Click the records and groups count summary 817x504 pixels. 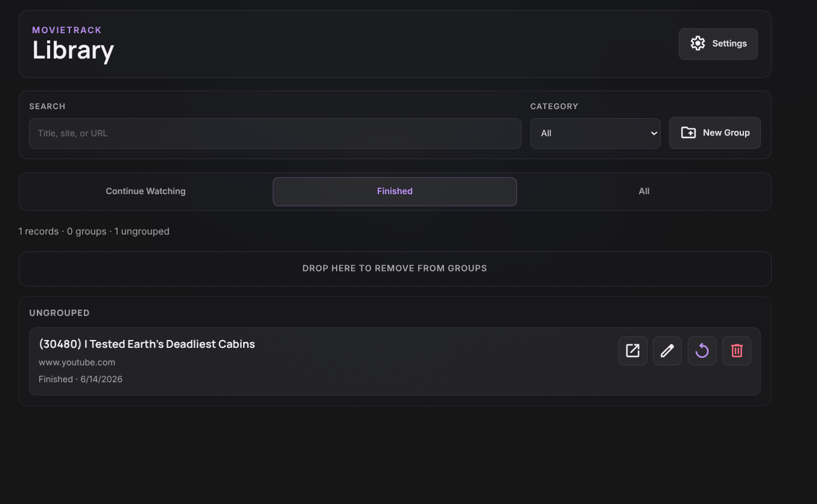click(x=94, y=232)
